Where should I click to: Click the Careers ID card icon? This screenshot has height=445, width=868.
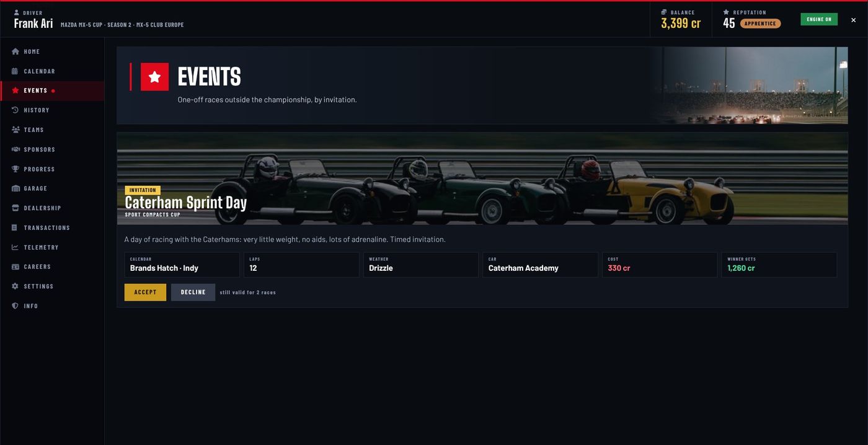15,267
